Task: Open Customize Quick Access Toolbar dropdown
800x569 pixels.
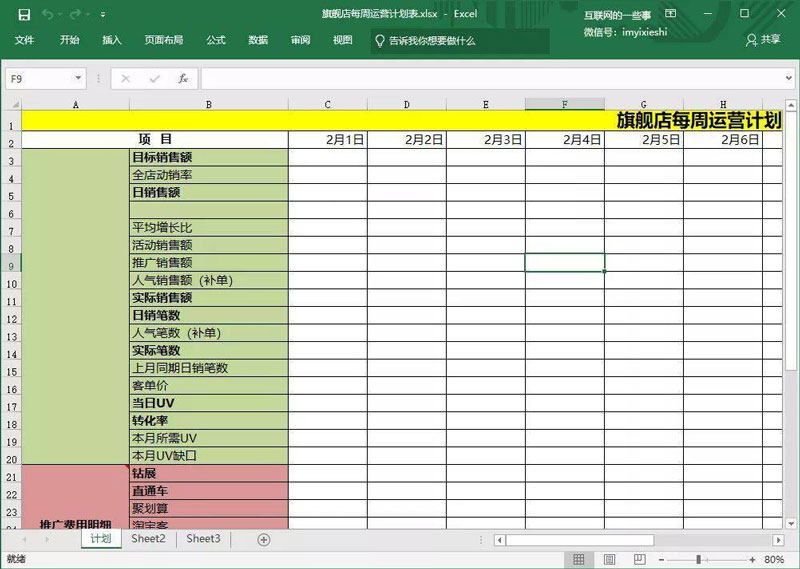Action: (x=104, y=15)
